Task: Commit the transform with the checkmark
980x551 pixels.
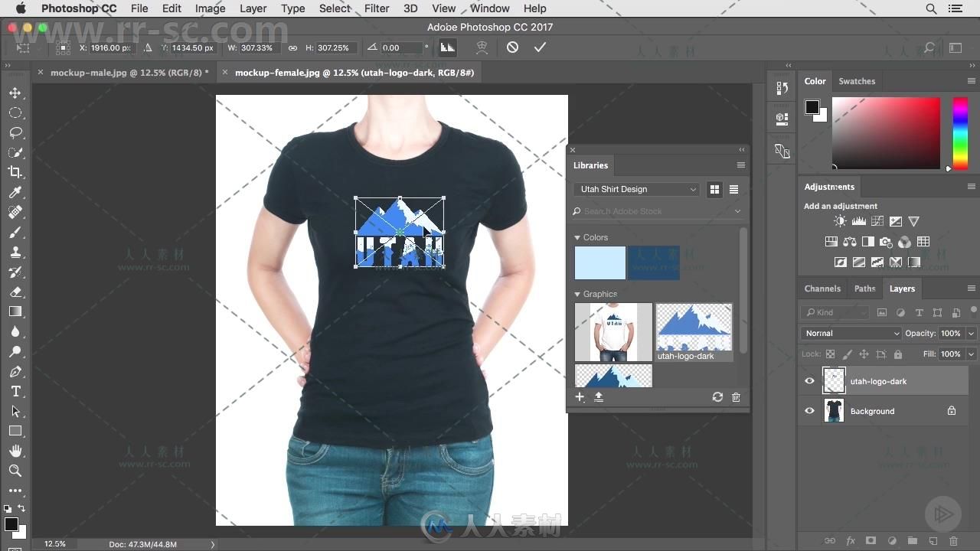Action: pos(540,47)
